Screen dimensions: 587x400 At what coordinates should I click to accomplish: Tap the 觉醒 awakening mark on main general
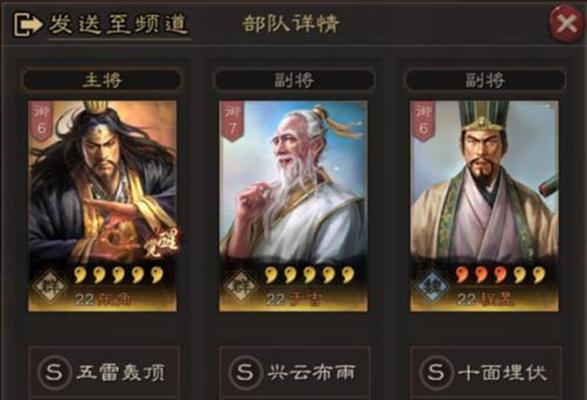click(162, 243)
